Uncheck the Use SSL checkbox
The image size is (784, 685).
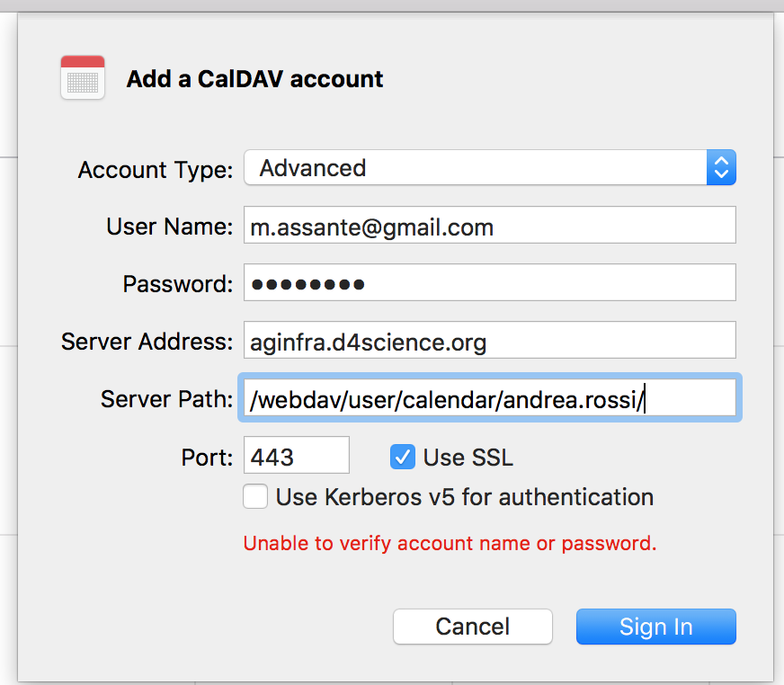(x=403, y=457)
